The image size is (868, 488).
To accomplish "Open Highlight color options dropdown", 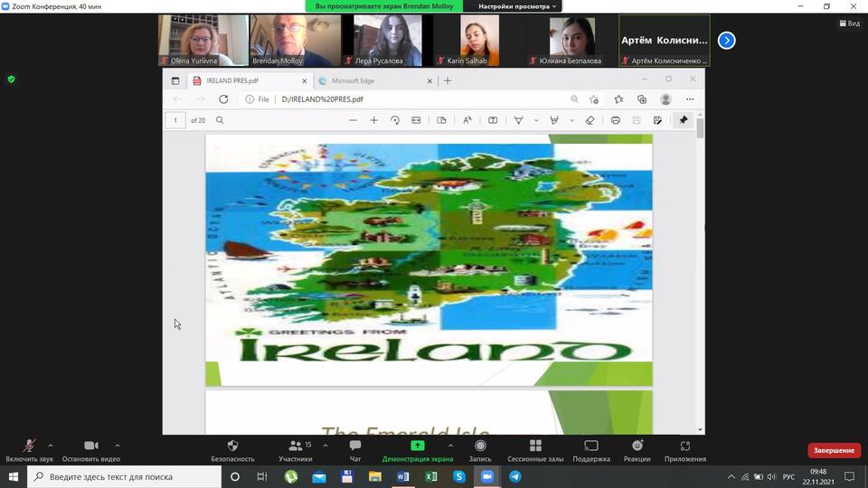I will click(571, 120).
